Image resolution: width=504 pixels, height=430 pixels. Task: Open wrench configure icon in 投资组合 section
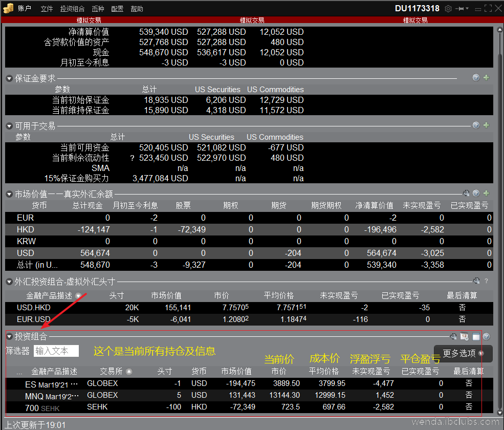(453, 336)
